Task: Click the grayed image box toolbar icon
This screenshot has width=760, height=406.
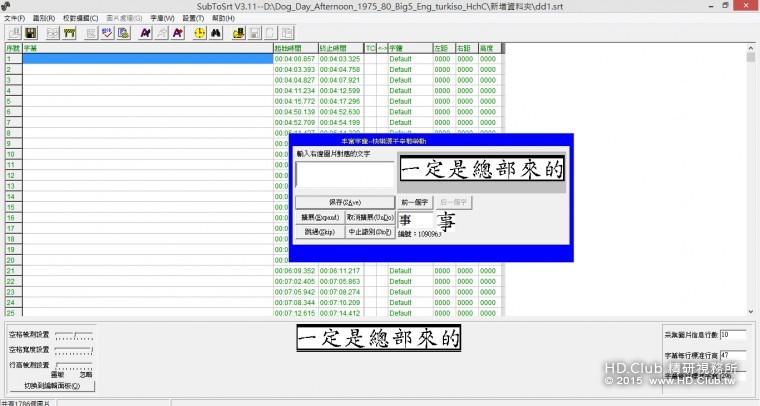Action: coord(91,33)
